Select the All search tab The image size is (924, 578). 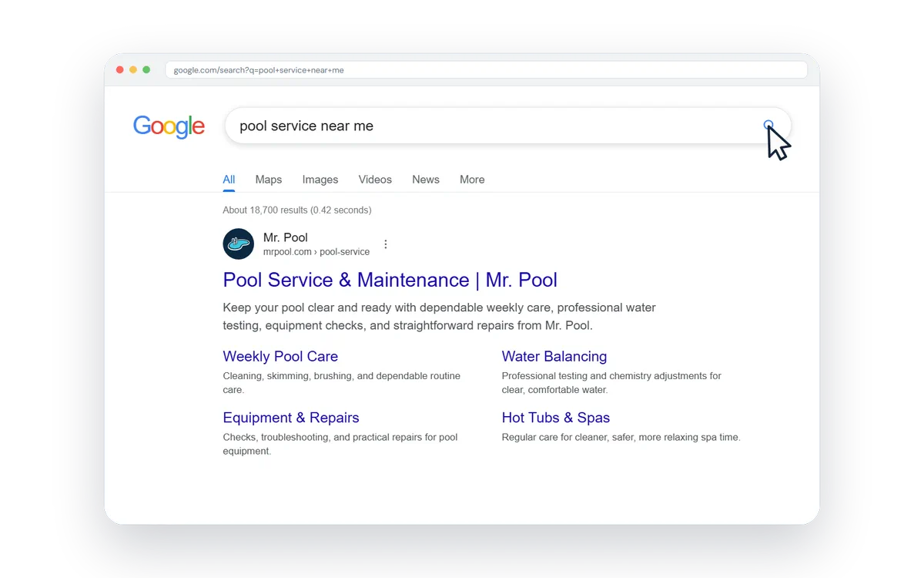click(x=229, y=180)
